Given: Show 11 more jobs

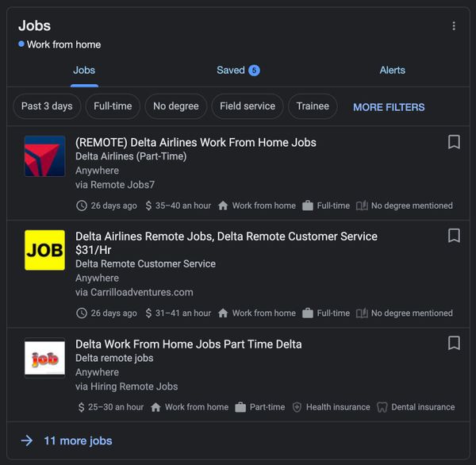Looking at the screenshot, I should (x=78, y=440).
